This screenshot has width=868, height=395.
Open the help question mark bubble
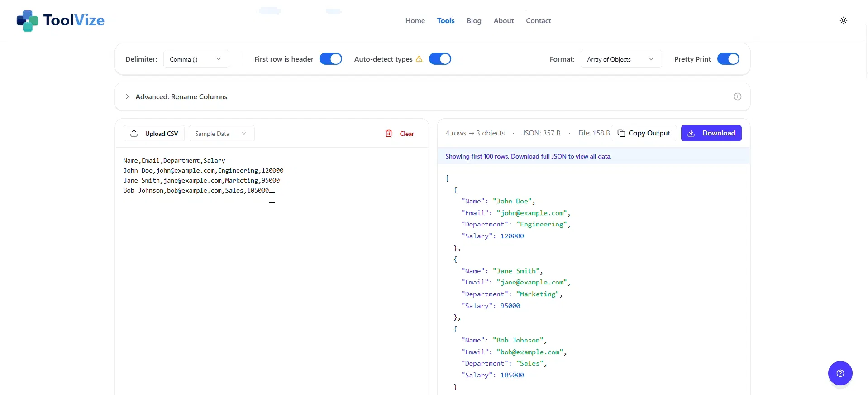click(x=840, y=373)
